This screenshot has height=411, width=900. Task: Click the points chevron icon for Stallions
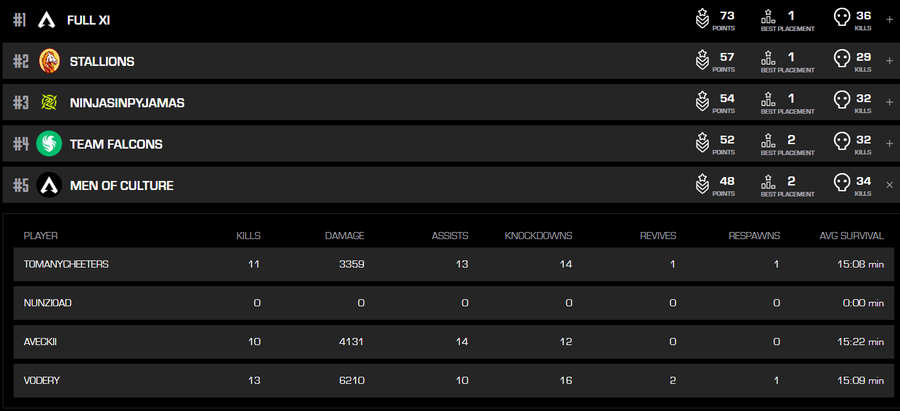(701, 61)
